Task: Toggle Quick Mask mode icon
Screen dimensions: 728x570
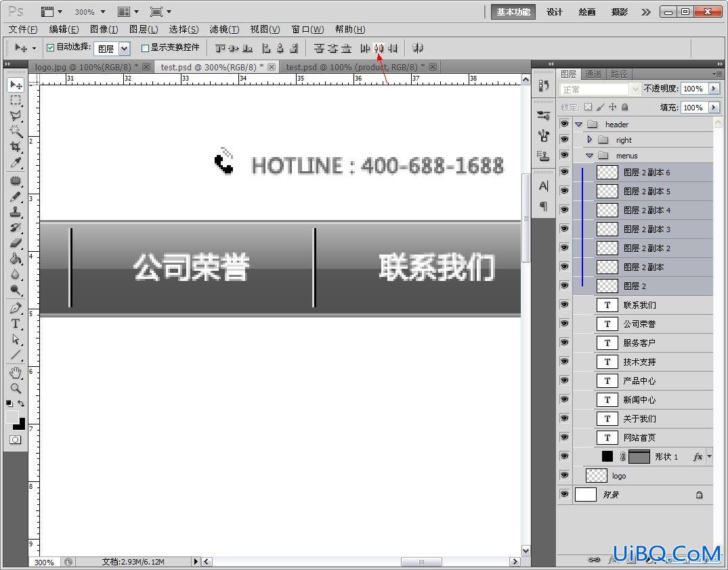Action: tap(16, 439)
